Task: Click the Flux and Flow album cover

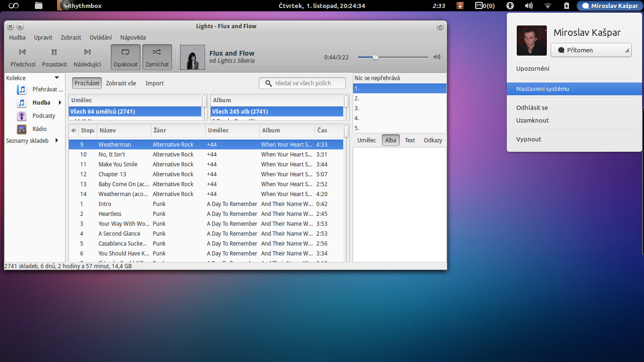Action: [192, 57]
